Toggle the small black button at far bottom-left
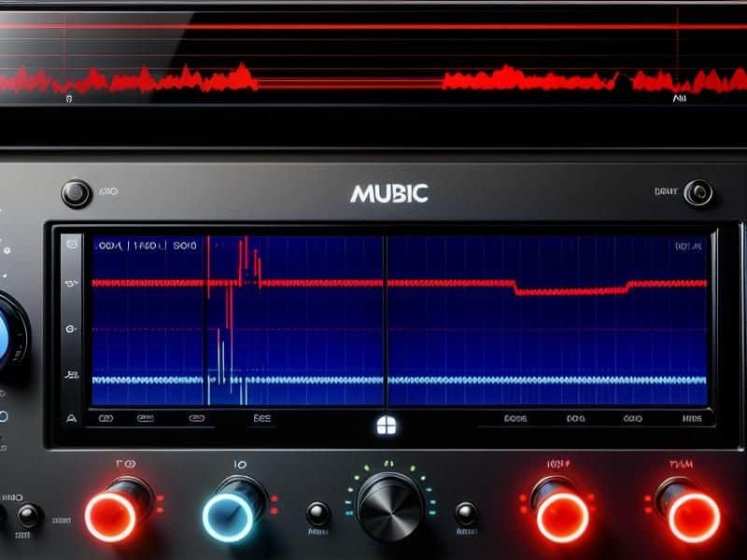Viewport: 747px width, 560px height. 29,514
